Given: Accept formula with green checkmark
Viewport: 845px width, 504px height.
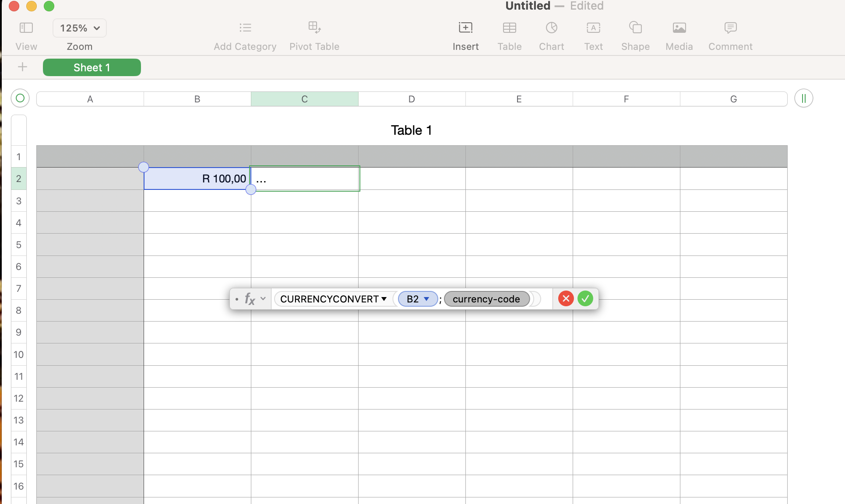Looking at the screenshot, I should [585, 299].
